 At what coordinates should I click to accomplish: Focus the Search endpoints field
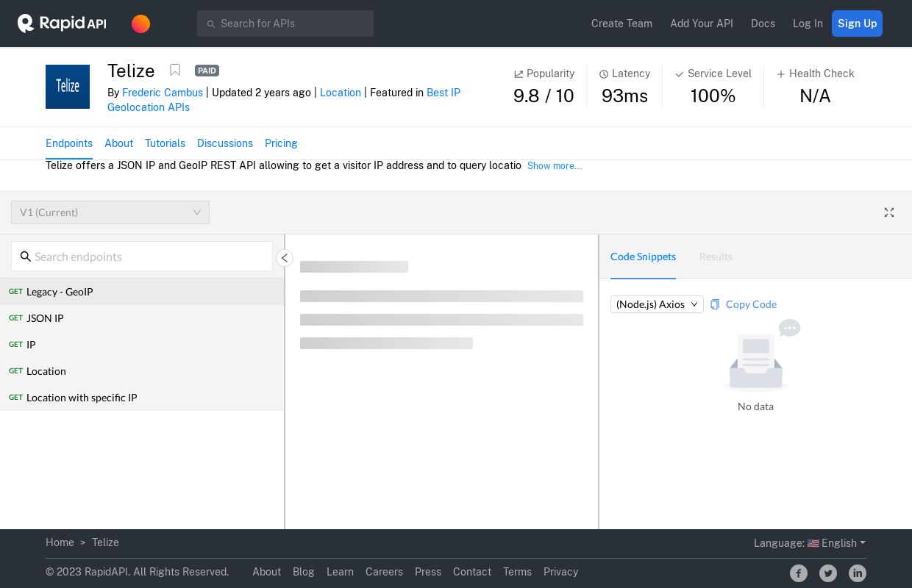[x=142, y=257]
